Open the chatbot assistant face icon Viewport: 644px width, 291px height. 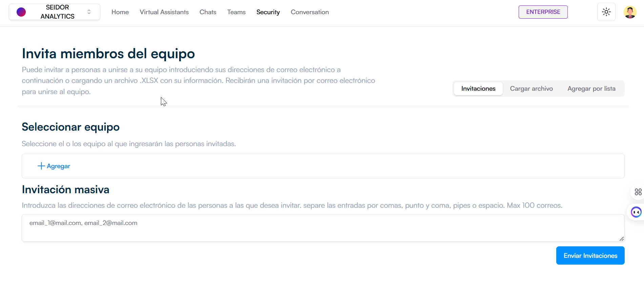click(x=636, y=212)
